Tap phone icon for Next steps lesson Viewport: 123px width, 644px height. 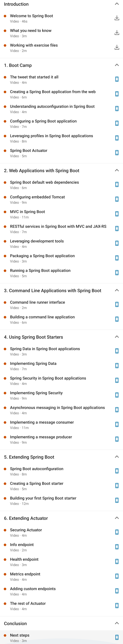point(117,637)
